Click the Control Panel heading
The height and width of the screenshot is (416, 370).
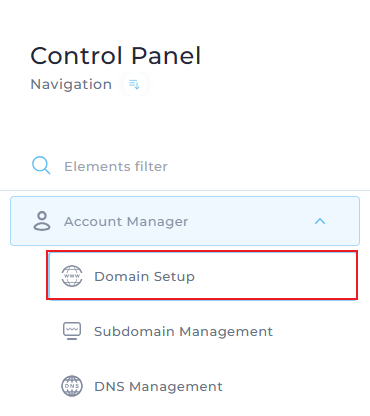click(x=116, y=56)
